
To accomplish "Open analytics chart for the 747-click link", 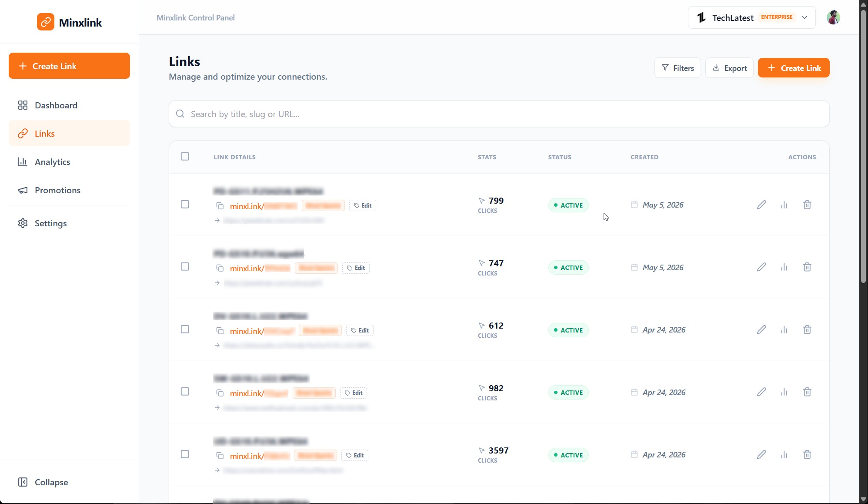I will click(x=784, y=267).
